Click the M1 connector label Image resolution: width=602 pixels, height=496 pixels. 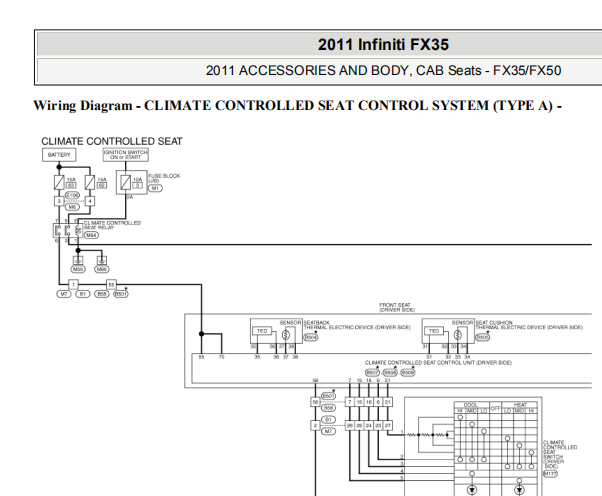click(155, 188)
